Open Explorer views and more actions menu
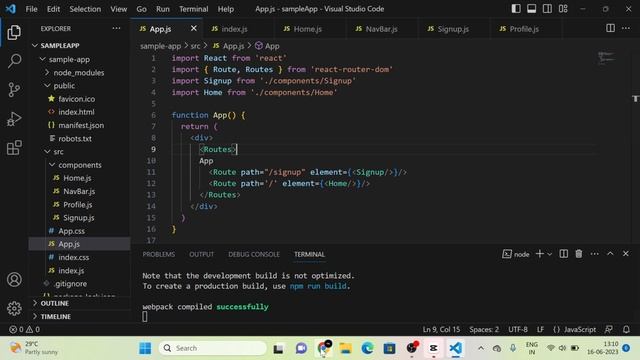Image resolution: width=640 pixels, height=360 pixels. (116, 29)
